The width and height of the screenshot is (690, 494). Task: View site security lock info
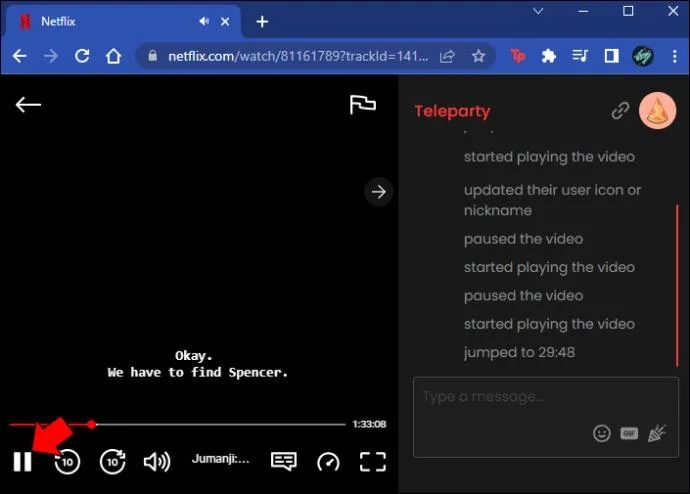point(153,56)
